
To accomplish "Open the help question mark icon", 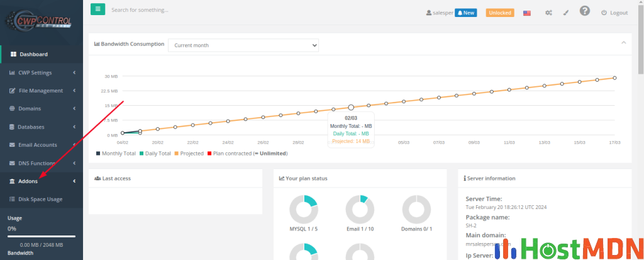I will coord(585,11).
